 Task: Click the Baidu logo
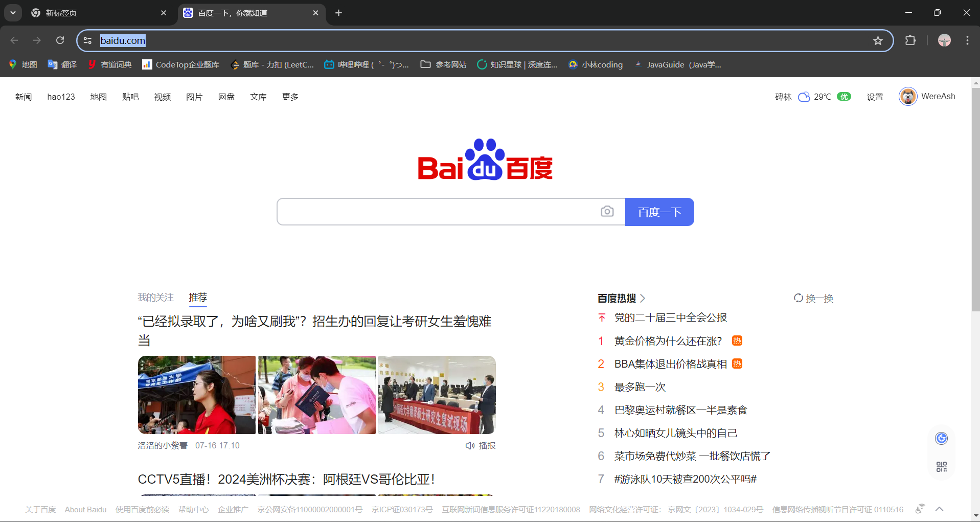[485, 160]
